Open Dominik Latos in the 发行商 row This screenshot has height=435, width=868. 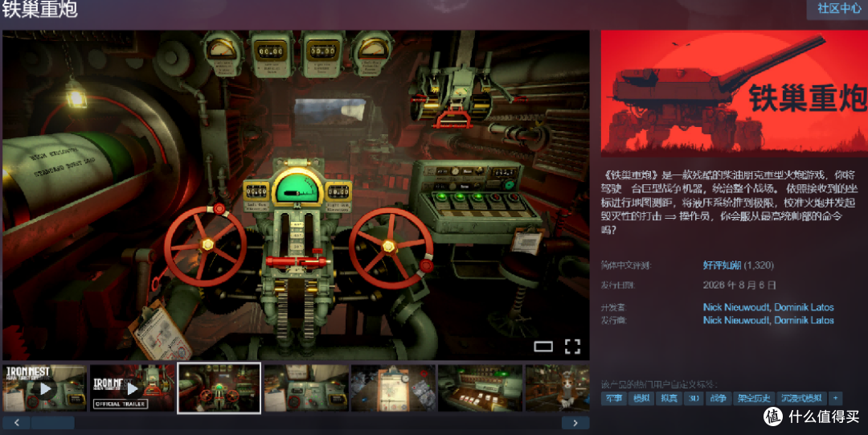[x=804, y=320]
